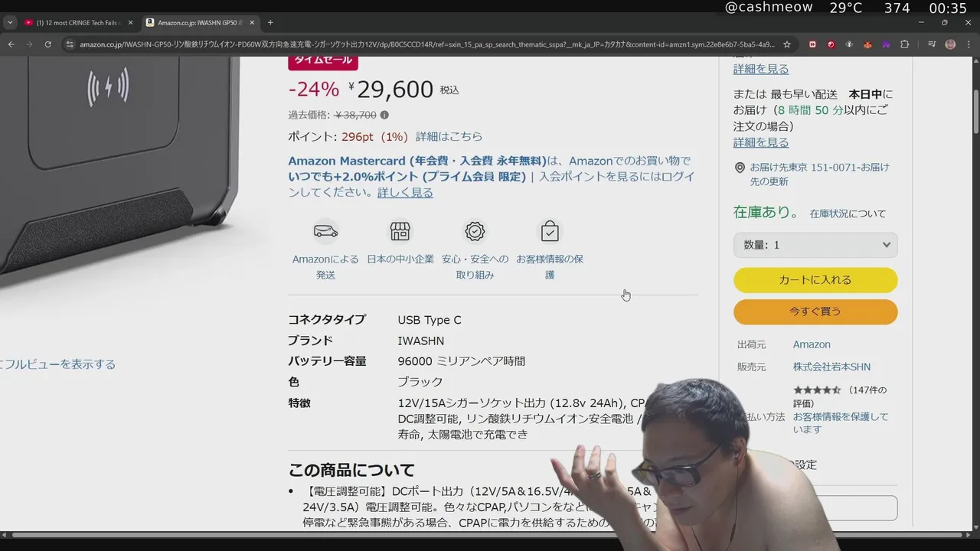Click the 147件の評価 rating count text
980x551 pixels.
click(840, 396)
